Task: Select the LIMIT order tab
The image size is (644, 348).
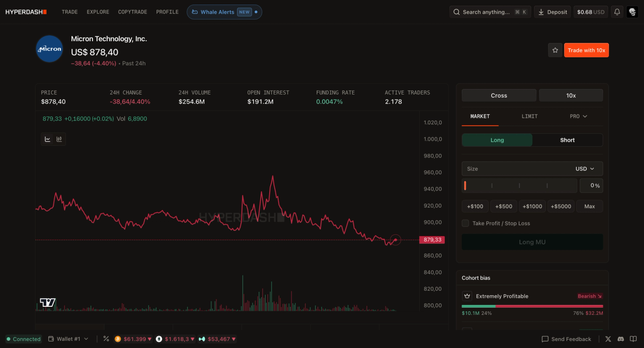Action: point(529,116)
